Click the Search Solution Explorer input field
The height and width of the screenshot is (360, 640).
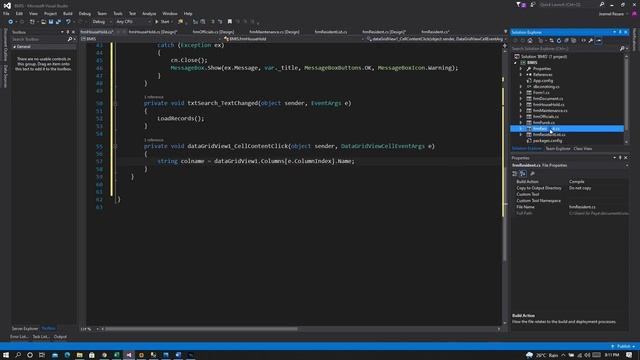(x=565, y=49)
